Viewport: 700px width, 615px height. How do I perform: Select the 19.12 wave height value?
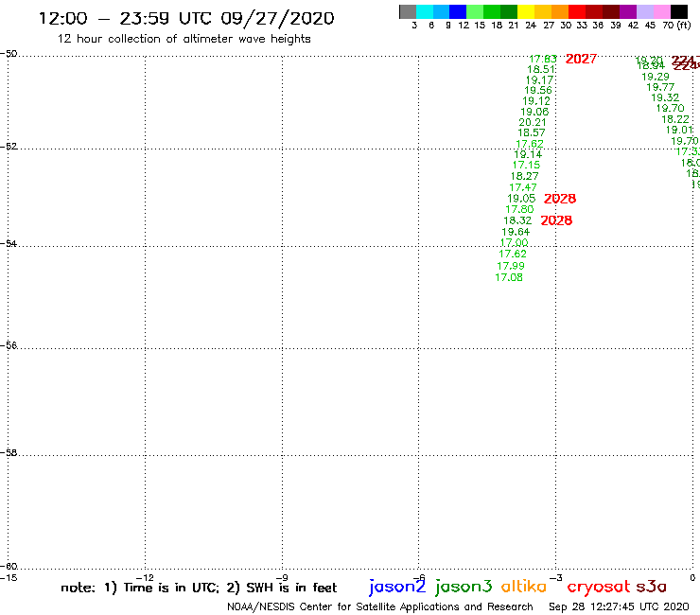click(536, 101)
